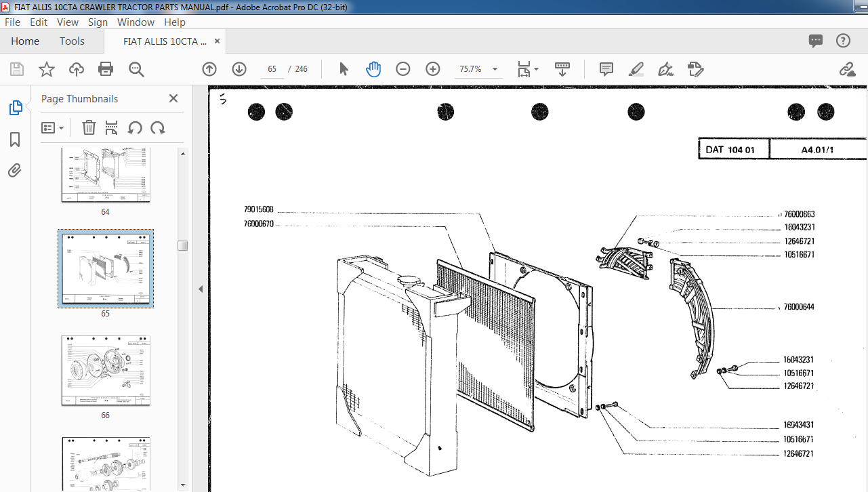
Task: Open the Bookmarks panel icon
Action: click(x=15, y=140)
